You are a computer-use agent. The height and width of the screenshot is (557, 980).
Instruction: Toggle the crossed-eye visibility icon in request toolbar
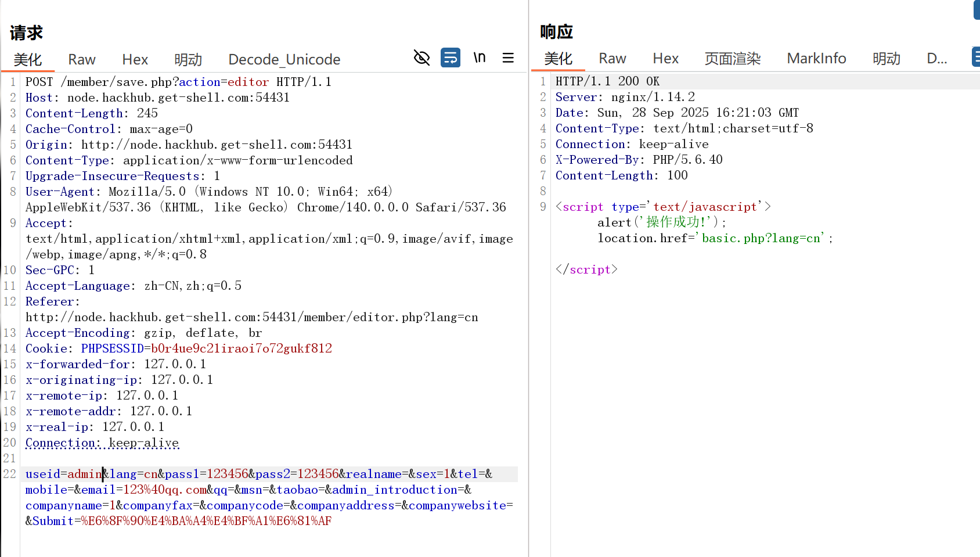[421, 58]
